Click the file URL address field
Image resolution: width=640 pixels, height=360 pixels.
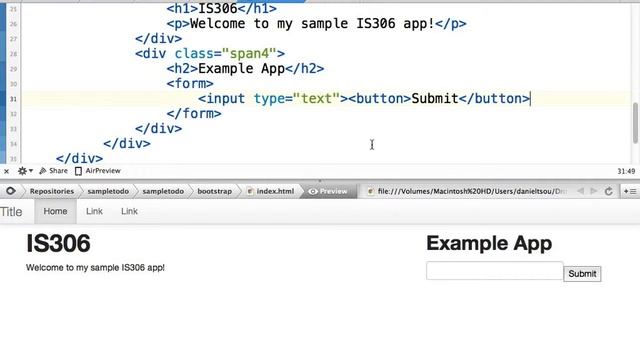[467, 191]
